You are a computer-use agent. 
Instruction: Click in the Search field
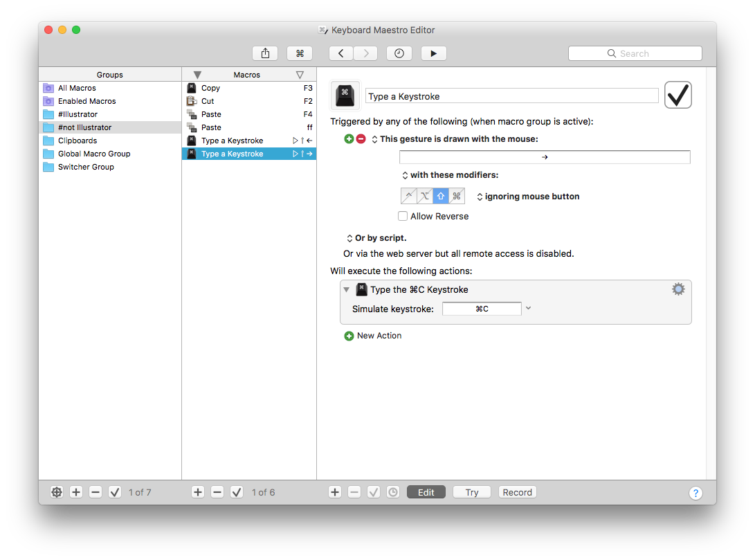coord(635,53)
